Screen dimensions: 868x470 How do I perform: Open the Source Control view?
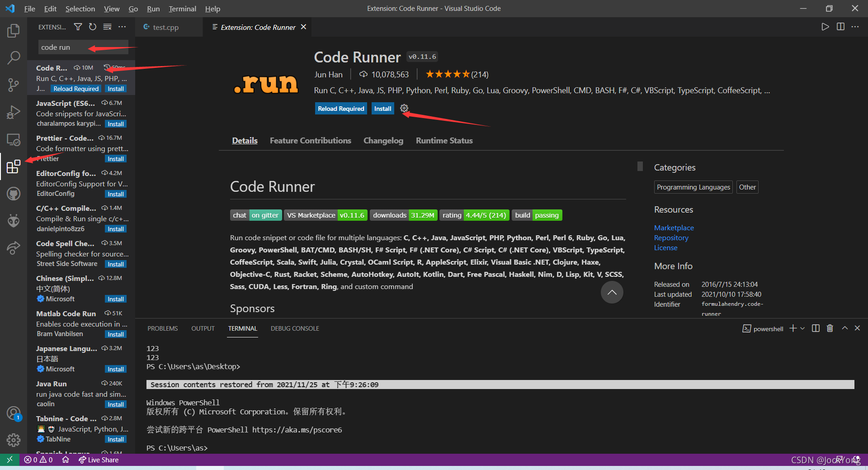[x=14, y=85]
